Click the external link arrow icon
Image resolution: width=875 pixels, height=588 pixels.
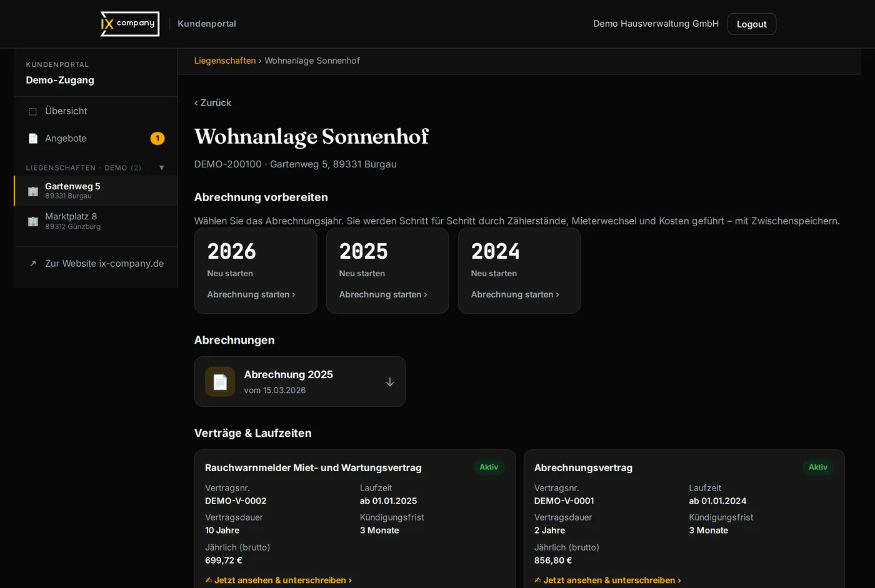33,264
